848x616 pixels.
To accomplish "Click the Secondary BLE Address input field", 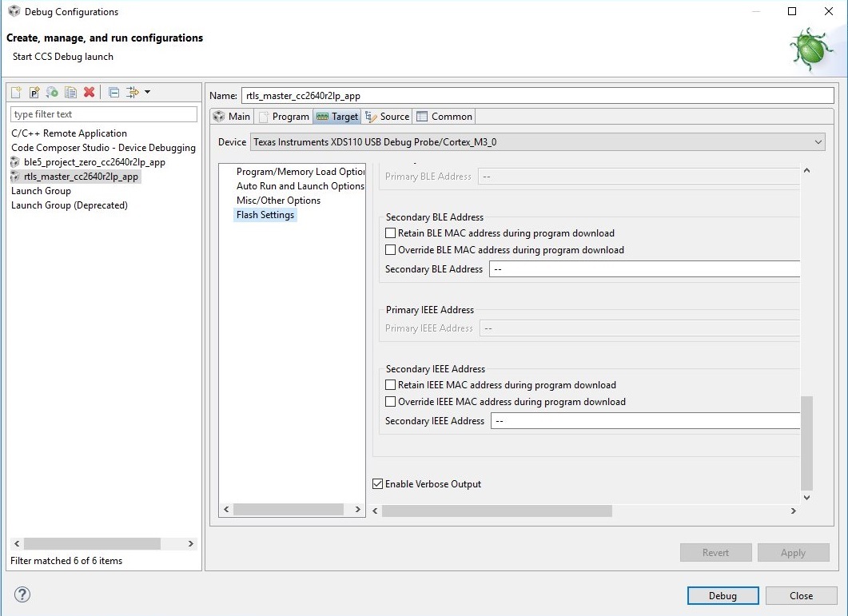I will click(644, 268).
